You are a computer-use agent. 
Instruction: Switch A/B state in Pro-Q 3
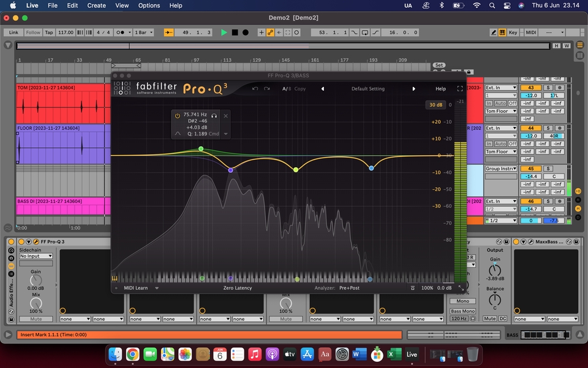[287, 89]
